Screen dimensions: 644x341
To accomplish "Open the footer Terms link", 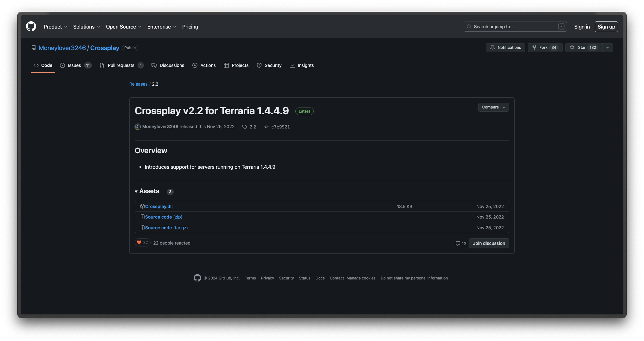I will [x=250, y=278].
